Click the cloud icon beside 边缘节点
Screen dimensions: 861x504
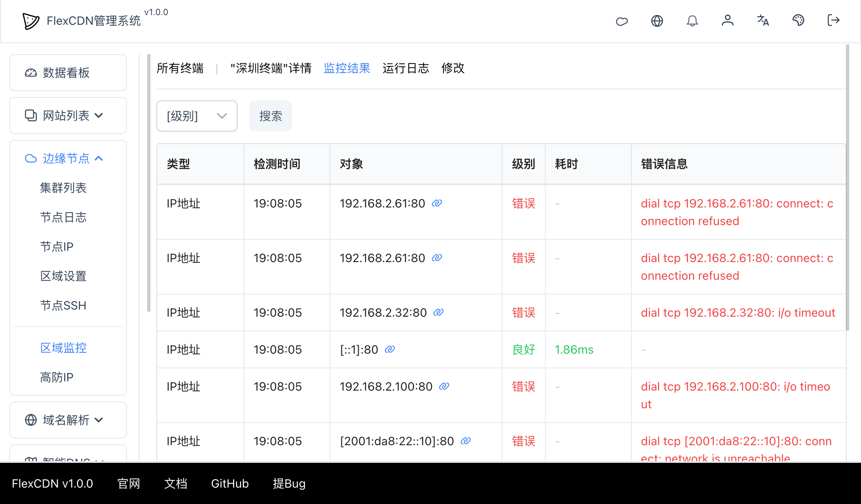click(32, 158)
